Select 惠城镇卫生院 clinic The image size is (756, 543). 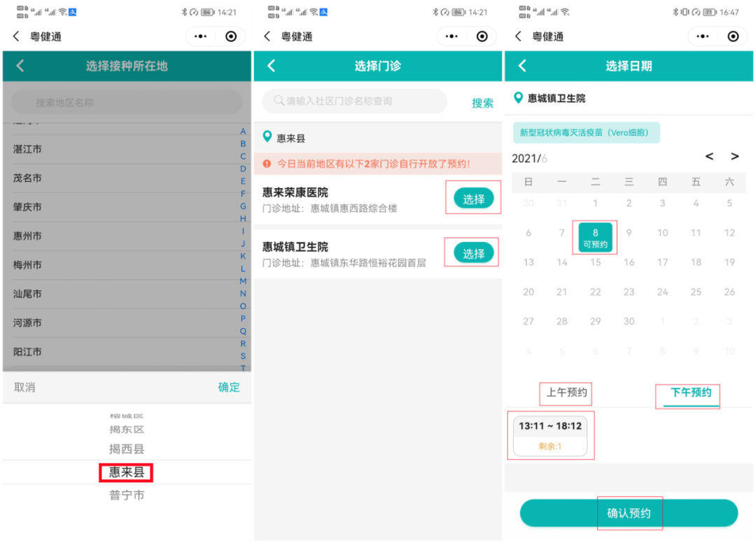[x=473, y=253]
